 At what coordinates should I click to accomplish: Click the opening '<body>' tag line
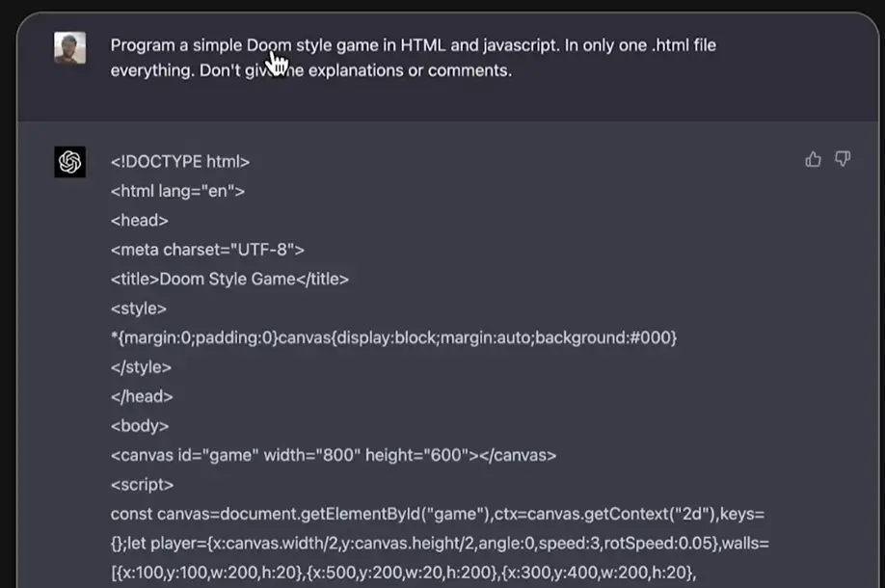[x=140, y=426]
